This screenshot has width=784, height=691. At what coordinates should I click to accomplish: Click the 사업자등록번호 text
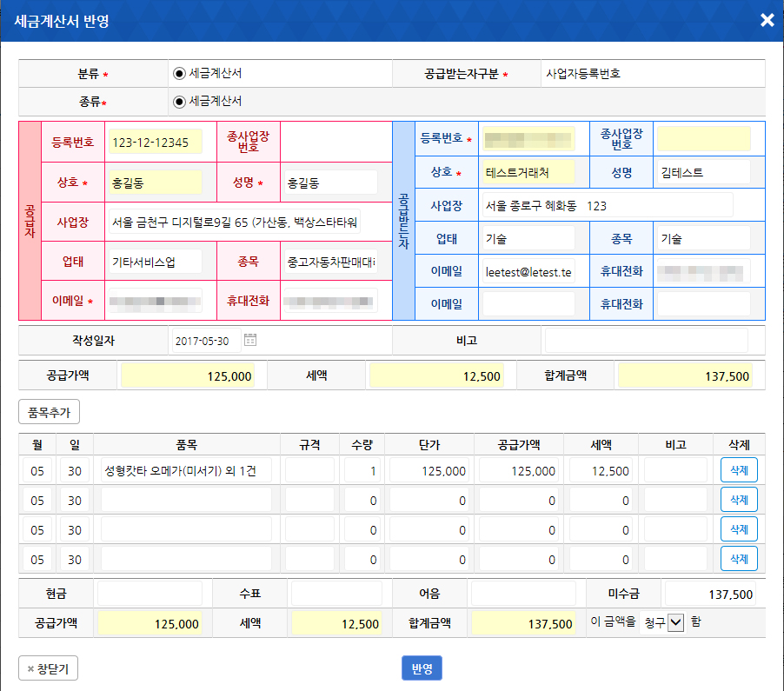click(x=583, y=74)
